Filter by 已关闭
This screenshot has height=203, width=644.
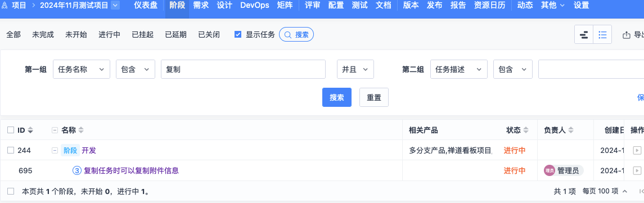click(209, 35)
